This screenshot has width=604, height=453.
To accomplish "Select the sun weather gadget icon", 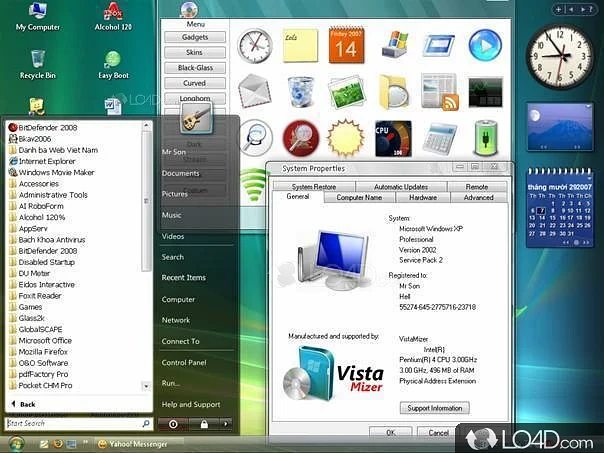I will (346, 138).
